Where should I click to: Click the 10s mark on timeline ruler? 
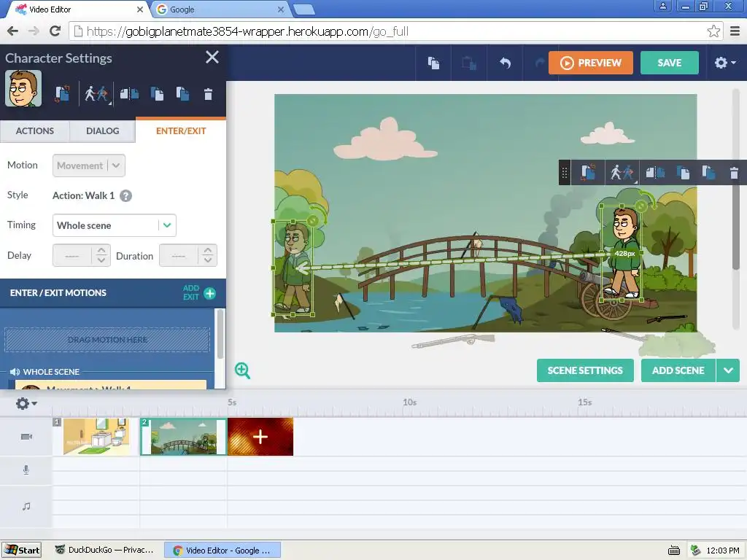[410, 402]
